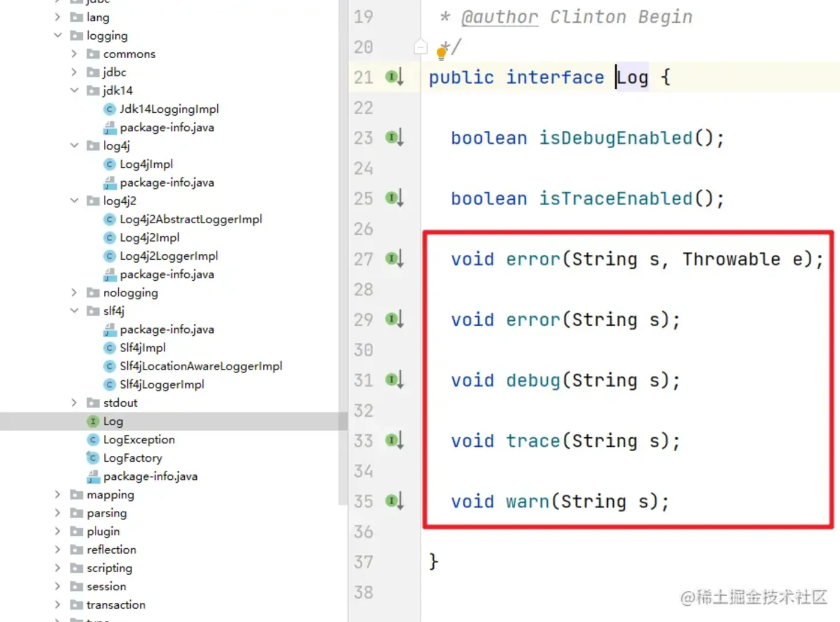Open Log4j2LoggerImpl class
Screen dimensions: 840x622
pos(169,256)
